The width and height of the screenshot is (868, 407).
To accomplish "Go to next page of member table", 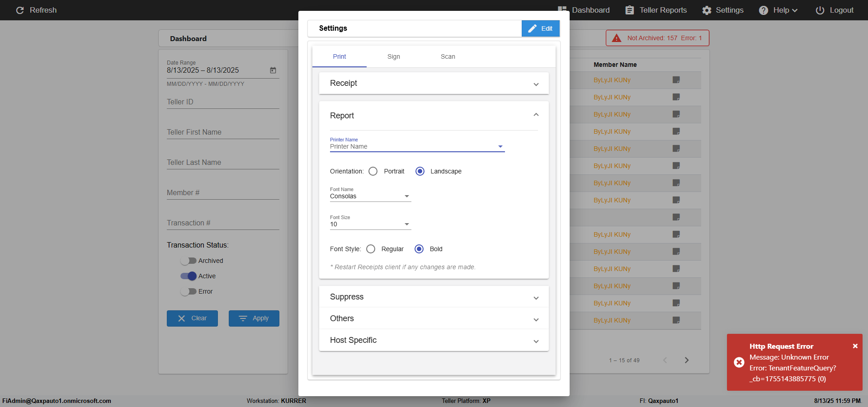I will coord(687,360).
